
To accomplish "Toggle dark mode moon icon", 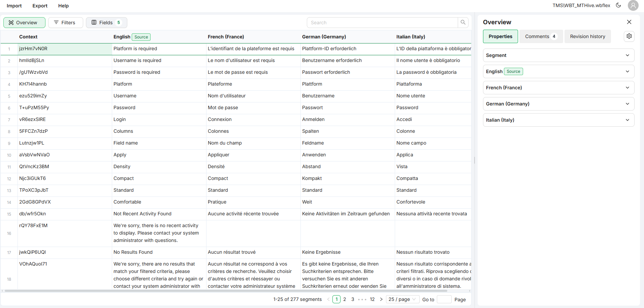I will (618, 5).
